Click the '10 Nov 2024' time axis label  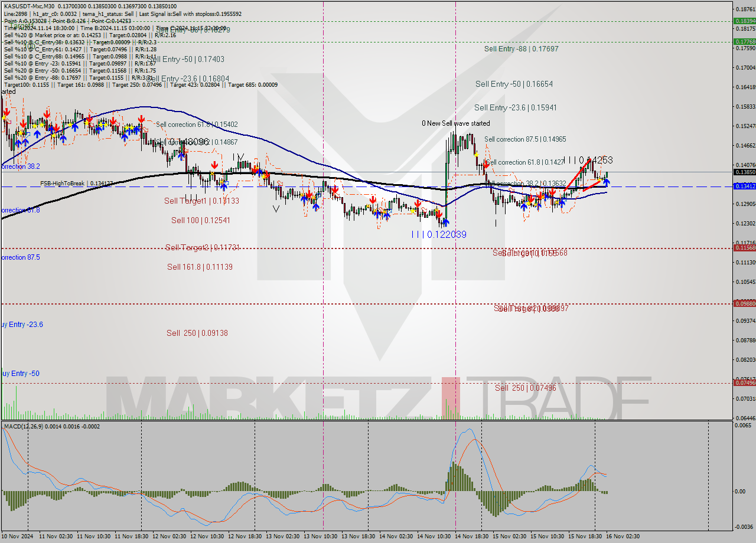coord(18,537)
